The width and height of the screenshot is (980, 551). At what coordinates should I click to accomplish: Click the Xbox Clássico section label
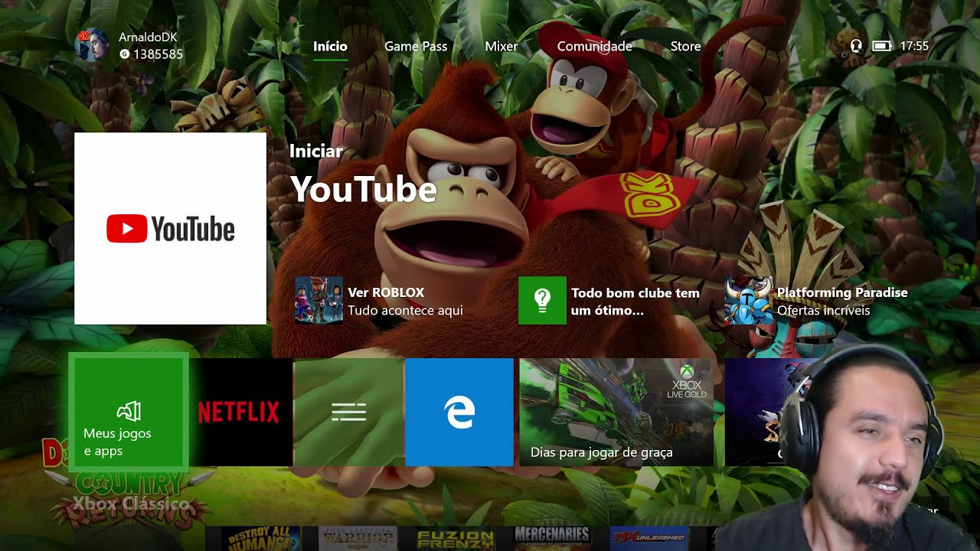click(131, 504)
